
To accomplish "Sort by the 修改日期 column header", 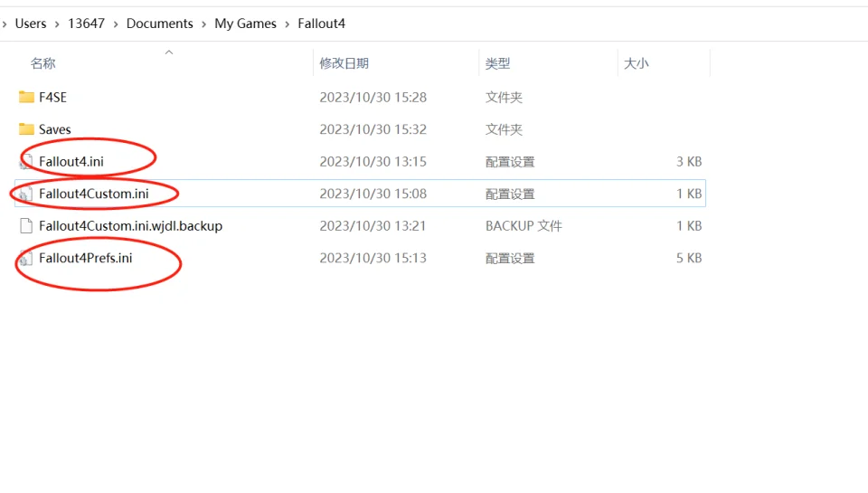I will click(x=344, y=63).
